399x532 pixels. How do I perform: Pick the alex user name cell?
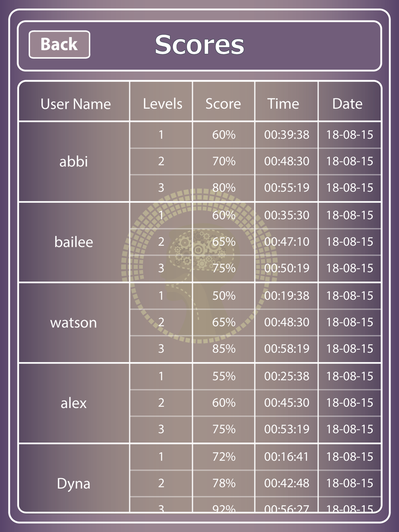pyautogui.click(x=74, y=403)
